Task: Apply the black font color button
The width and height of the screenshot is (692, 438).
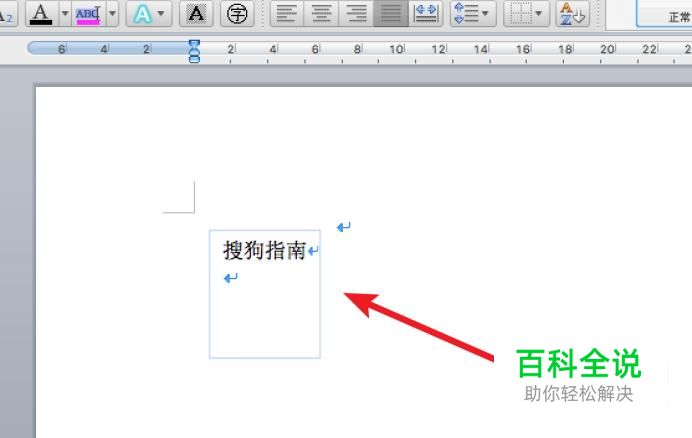Action: (x=41, y=14)
